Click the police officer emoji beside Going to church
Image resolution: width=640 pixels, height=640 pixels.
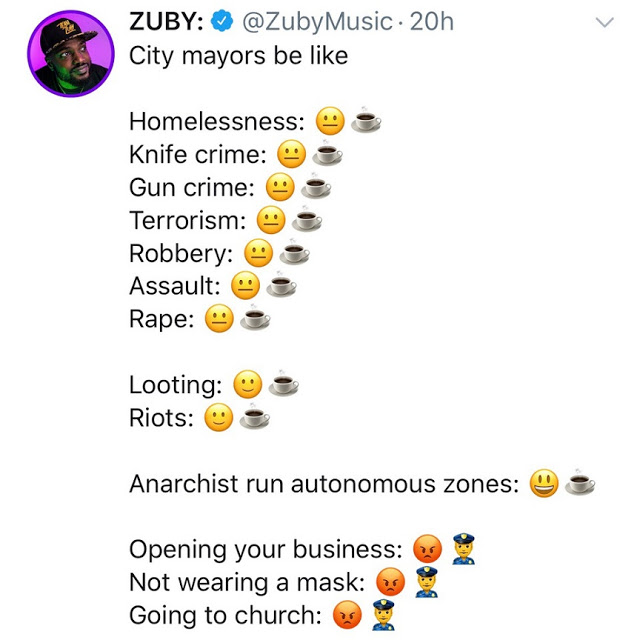383,614
